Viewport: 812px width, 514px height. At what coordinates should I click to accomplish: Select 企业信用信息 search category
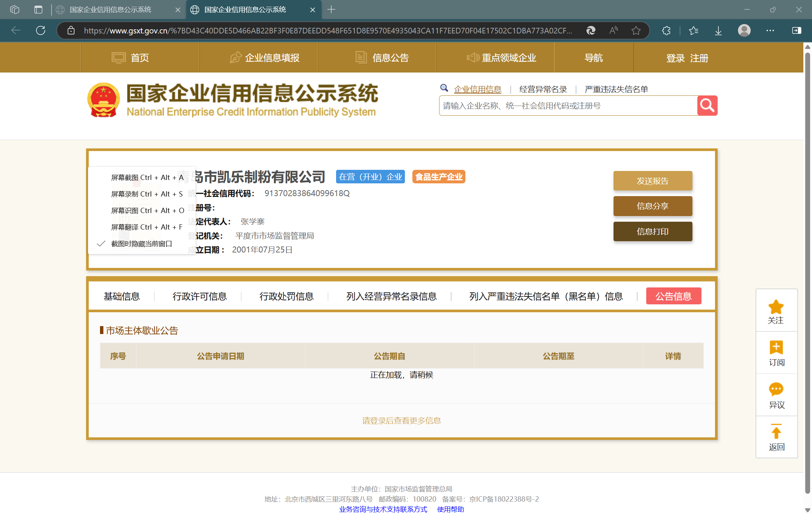coord(477,89)
